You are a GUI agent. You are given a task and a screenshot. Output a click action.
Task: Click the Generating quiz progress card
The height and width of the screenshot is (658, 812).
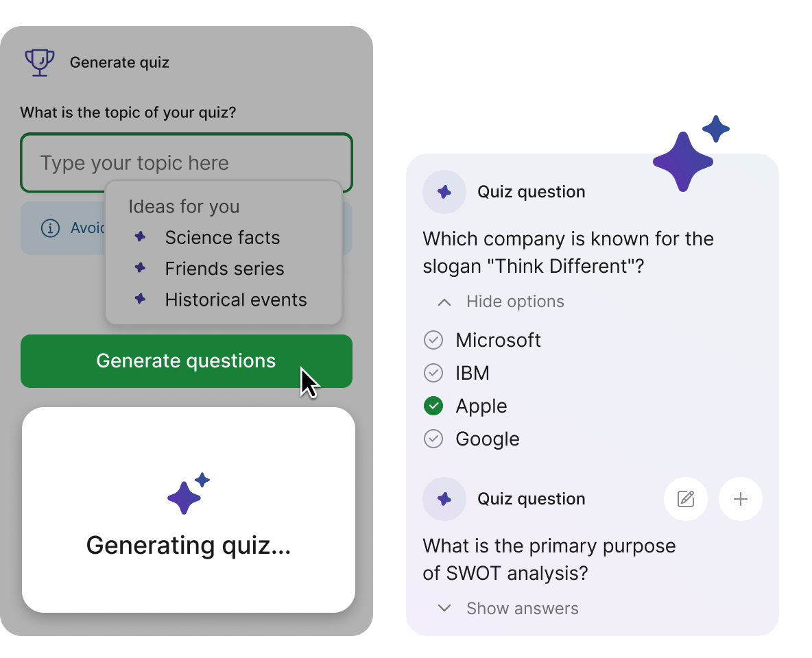187,546
